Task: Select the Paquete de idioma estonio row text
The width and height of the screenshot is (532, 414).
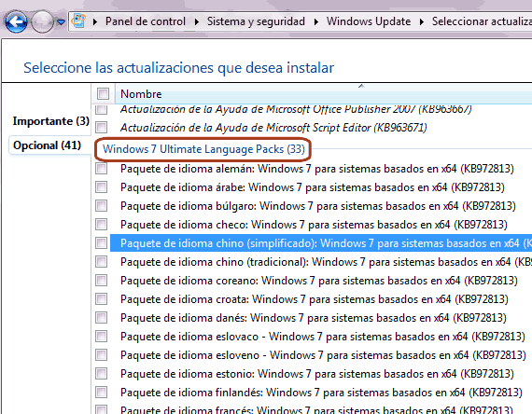Action: (317, 374)
